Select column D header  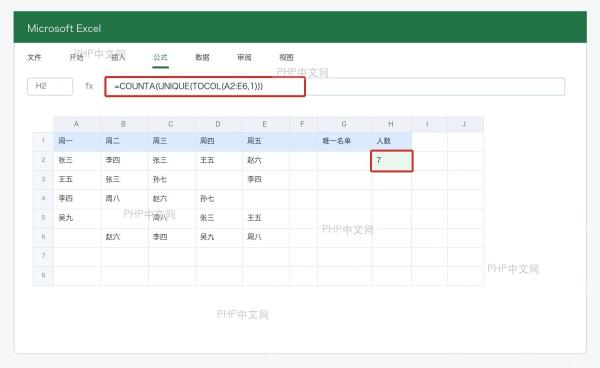pyautogui.click(x=218, y=124)
